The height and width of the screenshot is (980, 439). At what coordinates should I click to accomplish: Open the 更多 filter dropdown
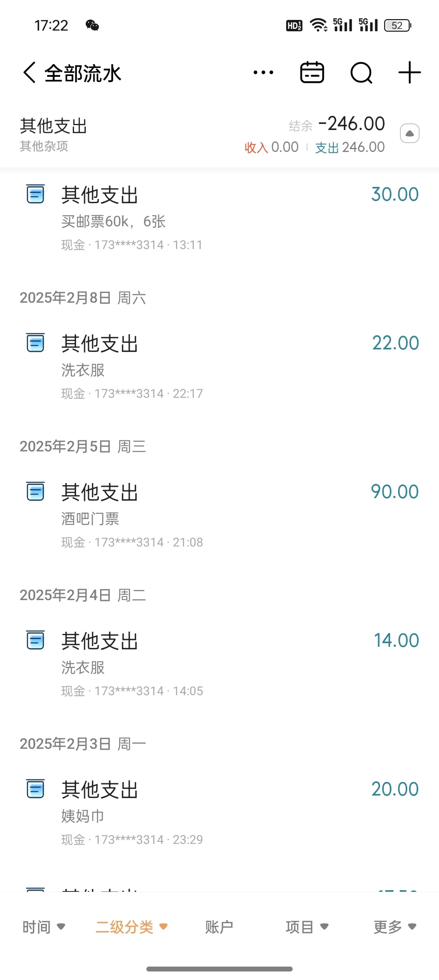pos(395,927)
